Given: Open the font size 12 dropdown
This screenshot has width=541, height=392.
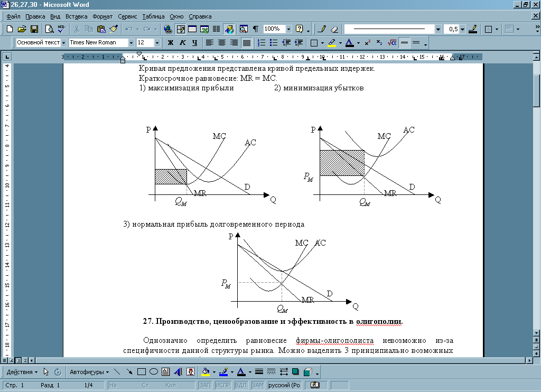Looking at the screenshot, I should tap(157, 43).
